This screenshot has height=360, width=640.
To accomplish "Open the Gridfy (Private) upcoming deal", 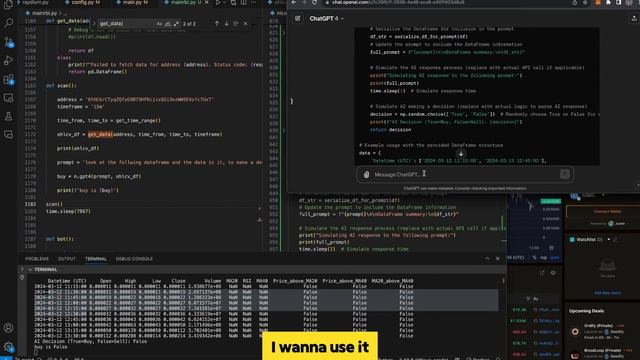I will coord(598,326).
